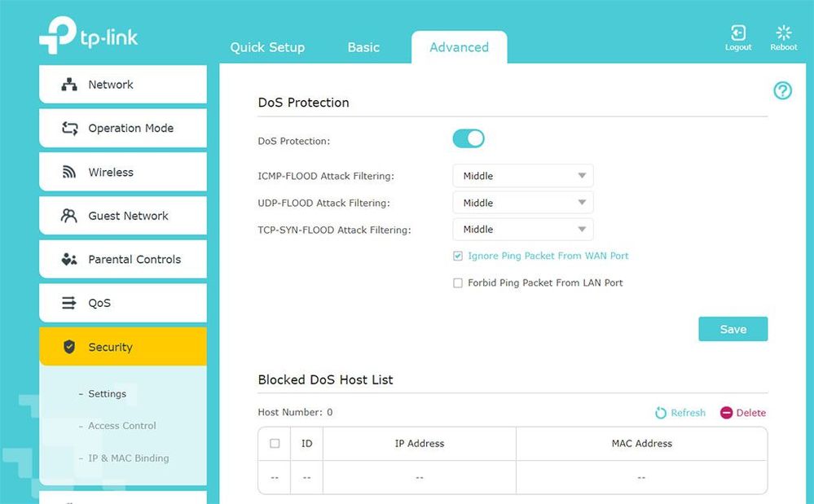Open ICMP-FLOOD Attack Filtering dropdown
Screen dimensions: 814x504
coord(523,176)
